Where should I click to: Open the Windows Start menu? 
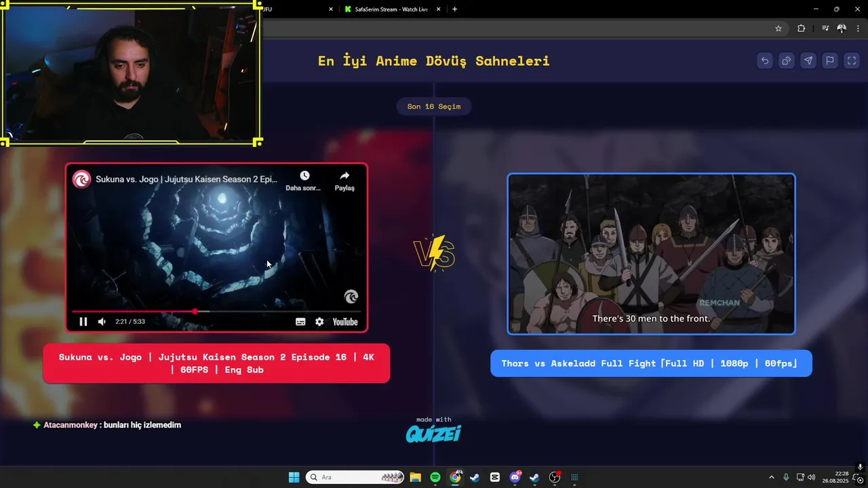click(294, 477)
